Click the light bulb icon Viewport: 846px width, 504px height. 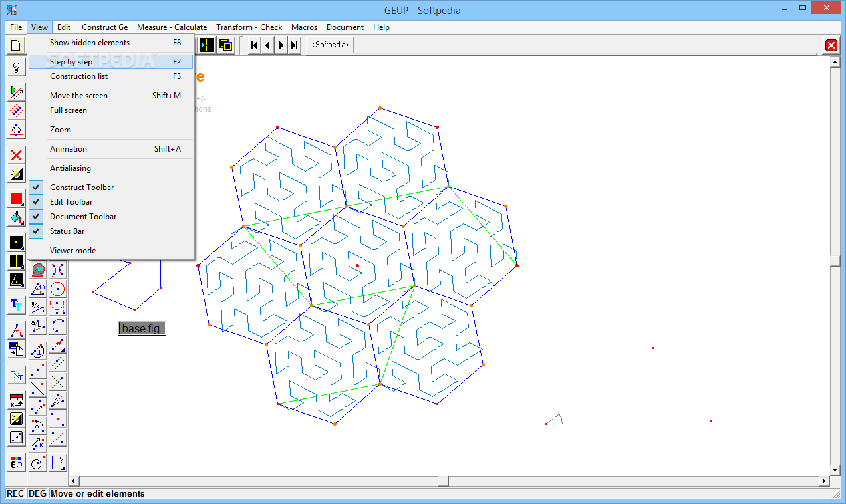click(x=17, y=67)
